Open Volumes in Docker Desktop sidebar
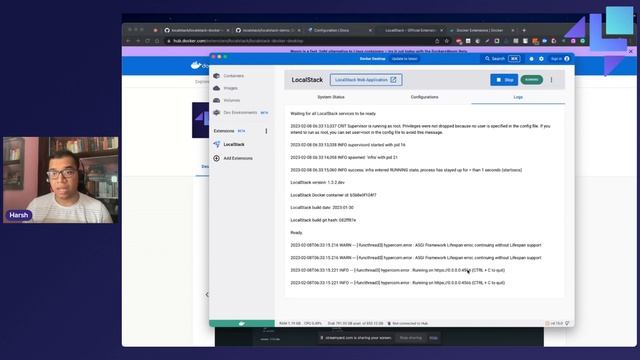 point(231,100)
